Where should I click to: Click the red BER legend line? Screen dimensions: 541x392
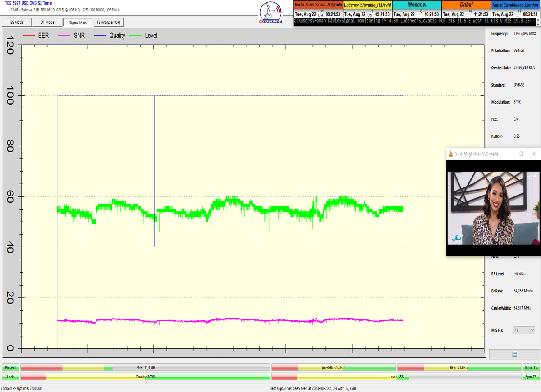29,36
